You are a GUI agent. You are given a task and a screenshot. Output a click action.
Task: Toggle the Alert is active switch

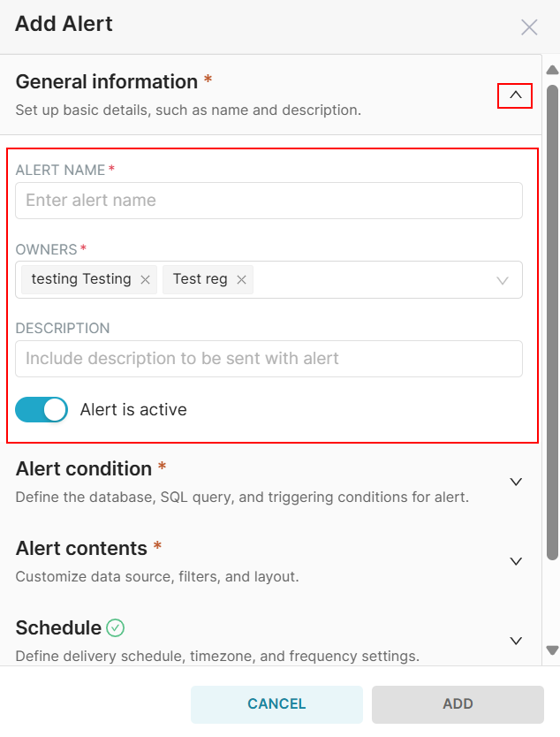42,410
